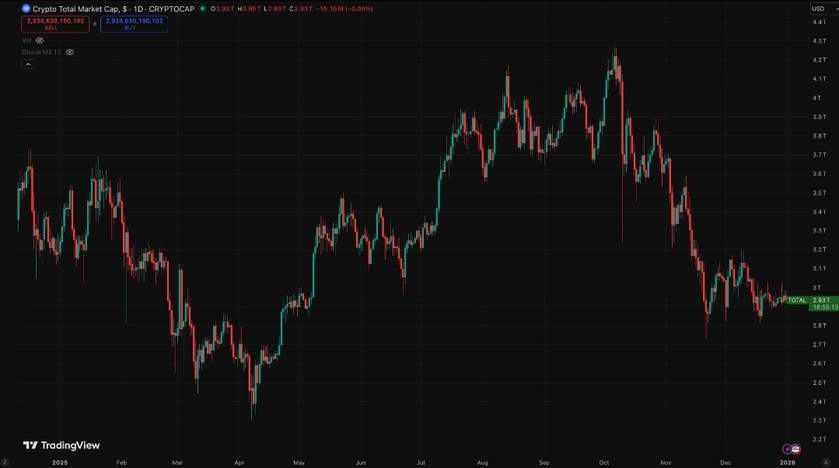The width and height of the screenshot is (839, 468).
Task: Click the lightning bolt event marker icon
Action: click(x=787, y=449)
